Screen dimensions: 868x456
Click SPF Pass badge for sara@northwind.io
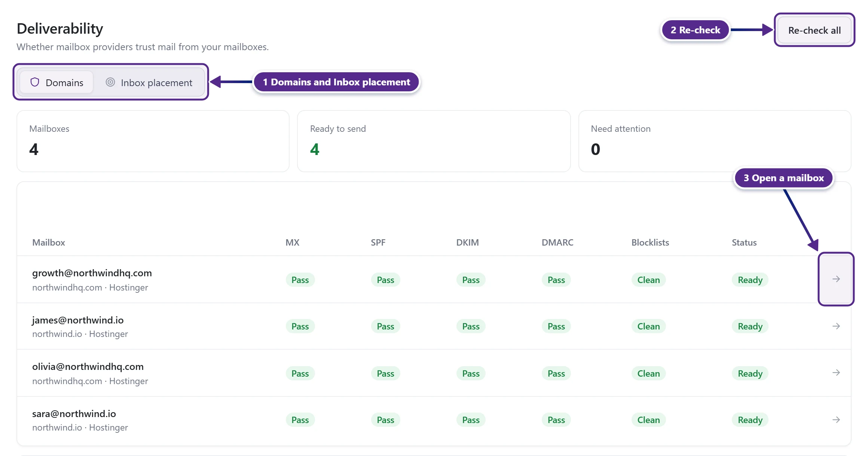[x=385, y=420]
